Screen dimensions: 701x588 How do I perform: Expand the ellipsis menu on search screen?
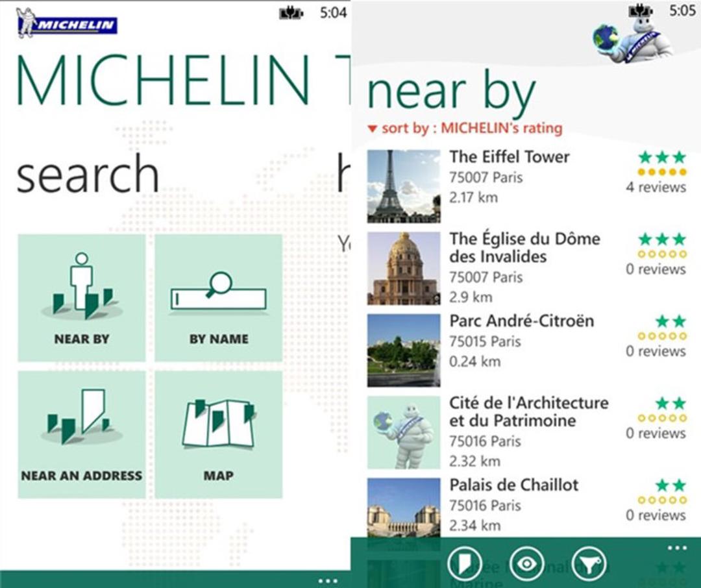click(327, 581)
